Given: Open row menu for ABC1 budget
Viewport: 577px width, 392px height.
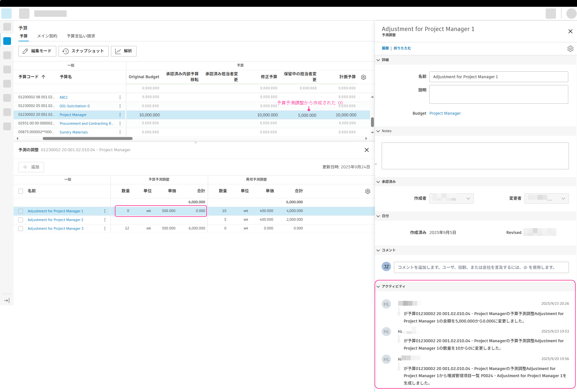Looking at the screenshot, I should click(120, 97).
